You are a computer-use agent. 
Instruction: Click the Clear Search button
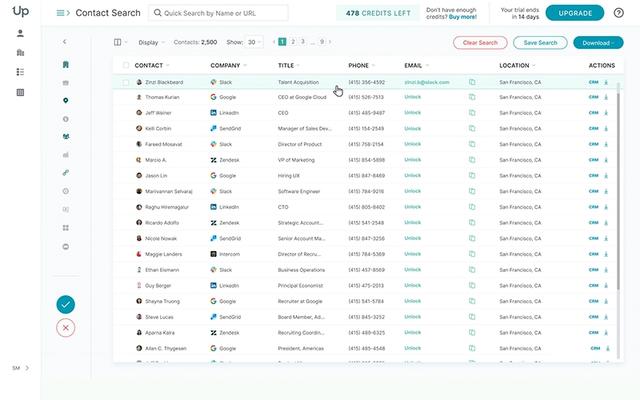480,43
